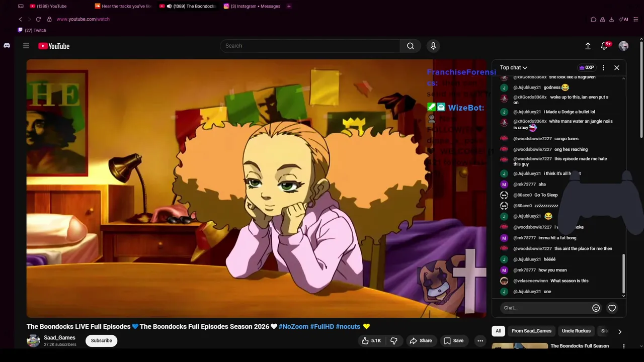Open the YouTube guide hamburger menu
This screenshot has width=644, height=362.
pyautogui.click(x=26, y=46)
